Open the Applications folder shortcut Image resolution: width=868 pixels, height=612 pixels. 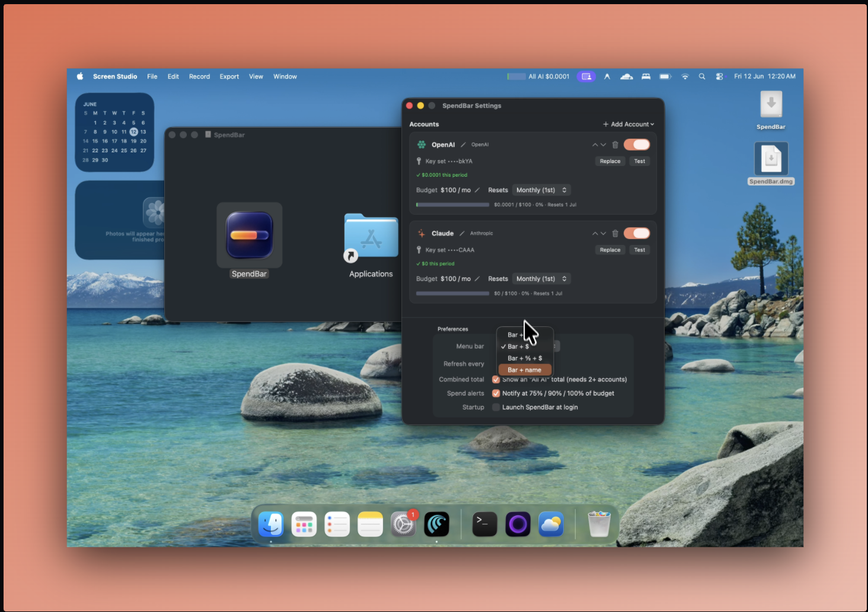click(371, 237)
